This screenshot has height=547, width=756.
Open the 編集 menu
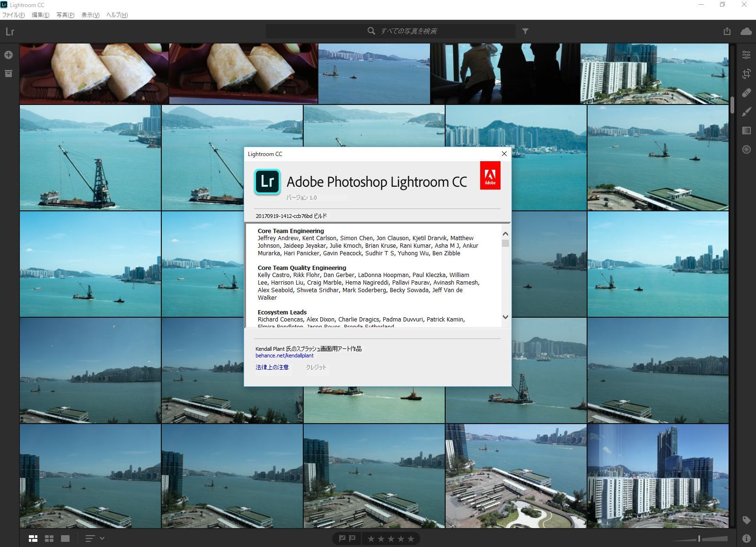41,15
